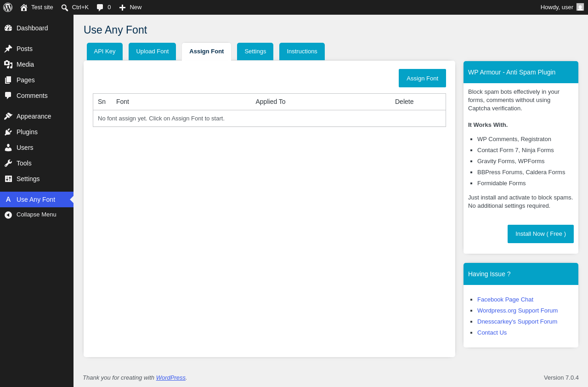Click the Plugins plug icon

(8, 132)
